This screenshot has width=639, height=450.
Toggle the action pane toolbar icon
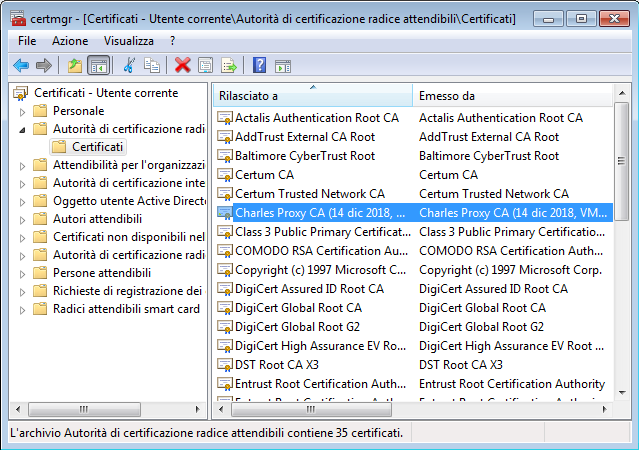coord(282,66)
